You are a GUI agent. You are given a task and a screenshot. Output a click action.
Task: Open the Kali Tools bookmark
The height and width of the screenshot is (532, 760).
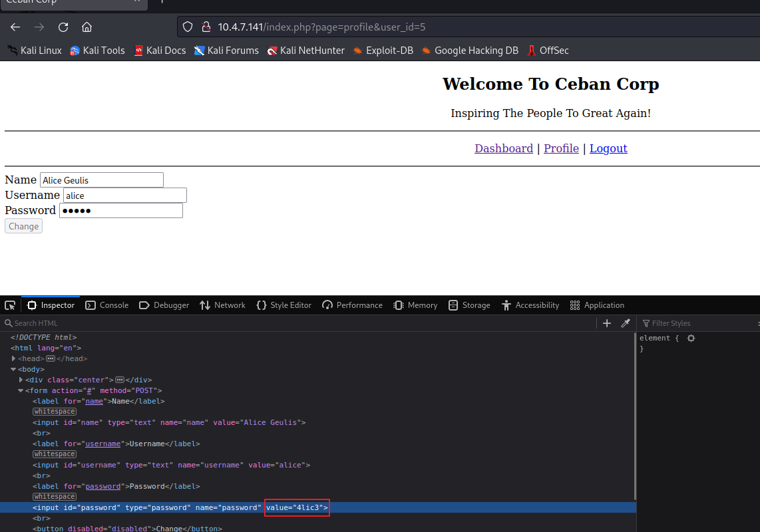[x=97, y=51]
